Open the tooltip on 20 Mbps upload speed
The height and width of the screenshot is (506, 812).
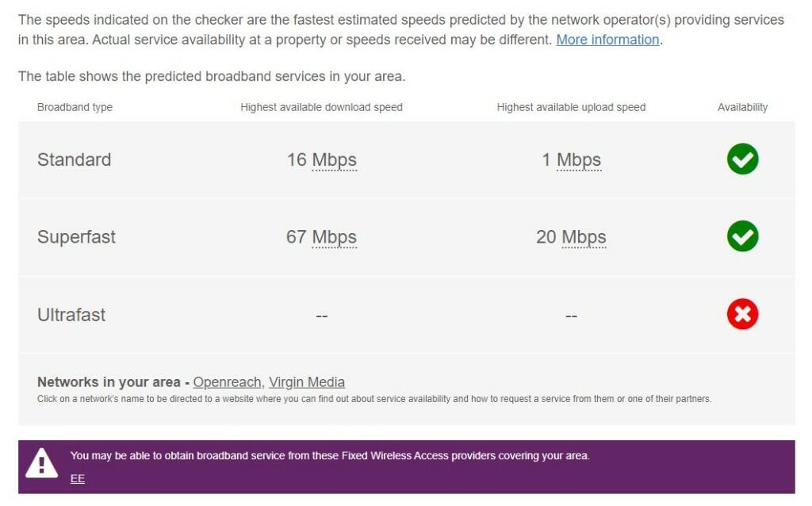pyautogui.click(x=585, y=237)
